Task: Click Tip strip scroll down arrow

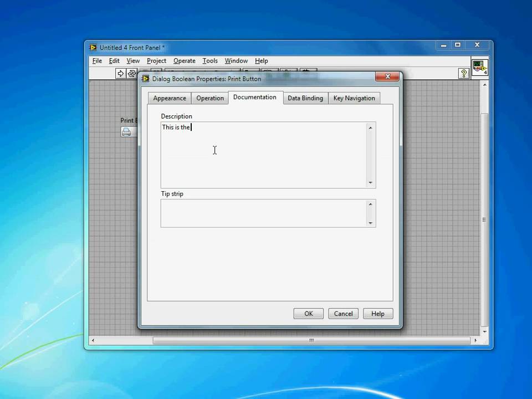Action: pyautogui.click(x=371, y=223)
